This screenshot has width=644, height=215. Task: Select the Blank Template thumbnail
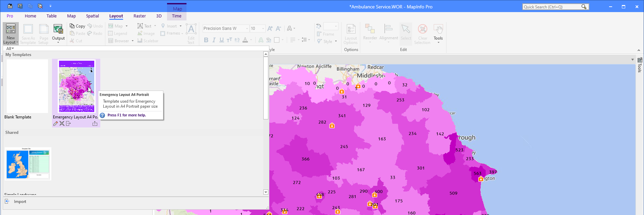[27, 87]
